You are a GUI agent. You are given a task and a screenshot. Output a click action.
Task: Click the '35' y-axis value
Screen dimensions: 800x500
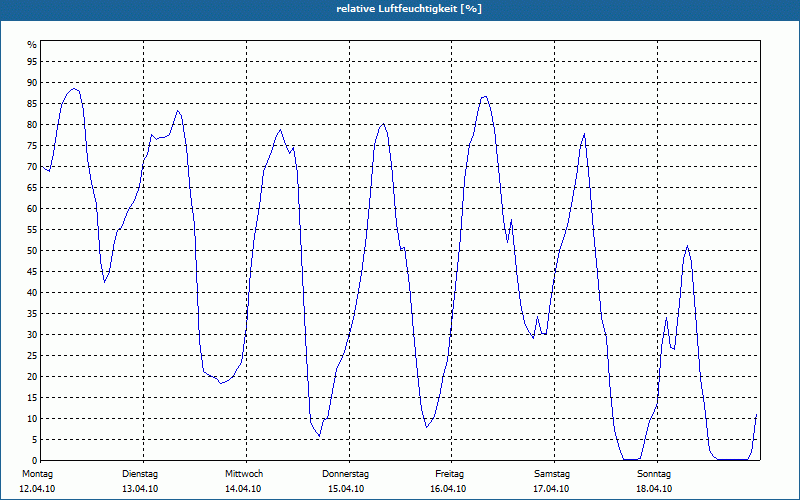point(32,314)
